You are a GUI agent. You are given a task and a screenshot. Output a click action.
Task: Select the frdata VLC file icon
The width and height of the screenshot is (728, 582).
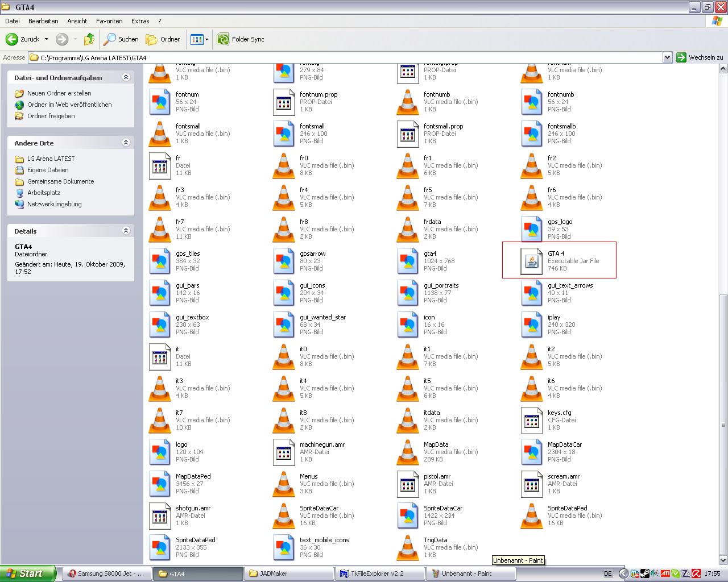[408, 229]
